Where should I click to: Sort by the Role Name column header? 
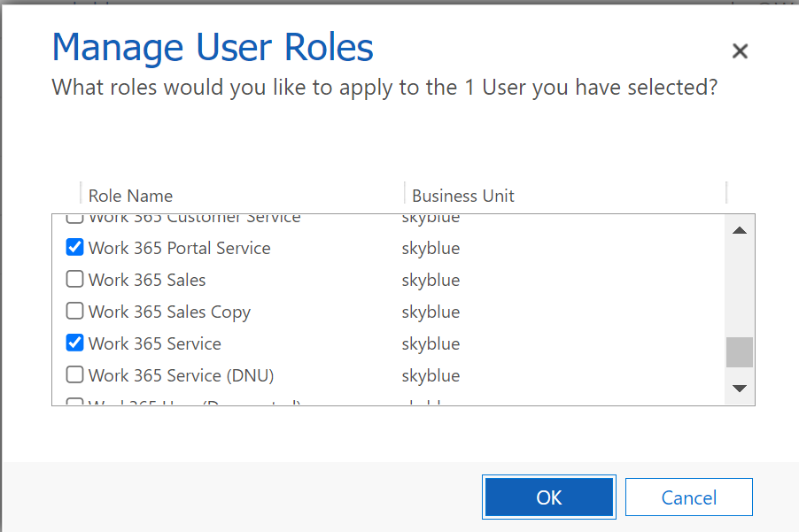pos(130,196)
